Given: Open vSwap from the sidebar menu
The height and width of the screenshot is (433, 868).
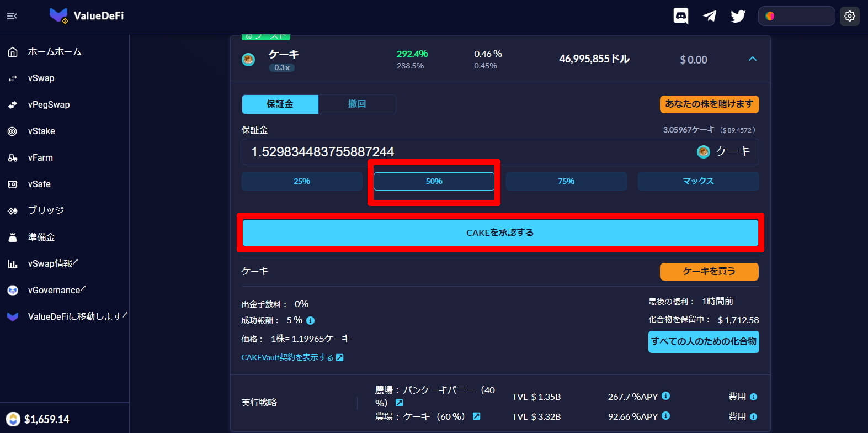Looking at the screenshot, I should (x=41, y=78).
